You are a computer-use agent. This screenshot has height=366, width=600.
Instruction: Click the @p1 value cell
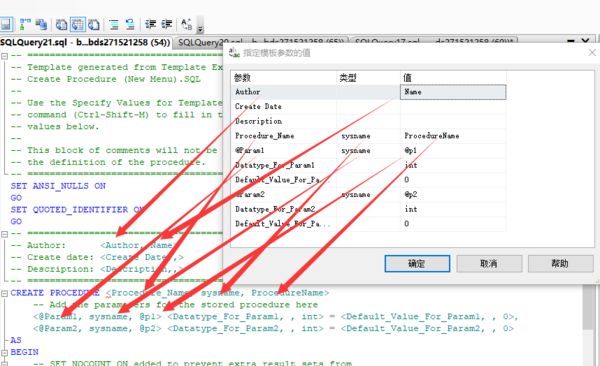(x=453, y=150)
